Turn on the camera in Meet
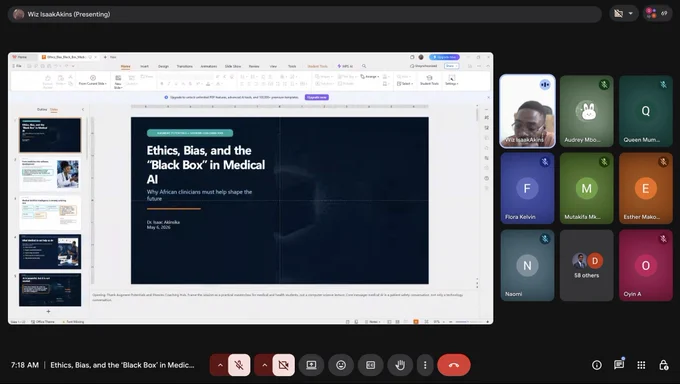Image resolution: width=680 pixels, height=384 pixels. click(284, 365)
